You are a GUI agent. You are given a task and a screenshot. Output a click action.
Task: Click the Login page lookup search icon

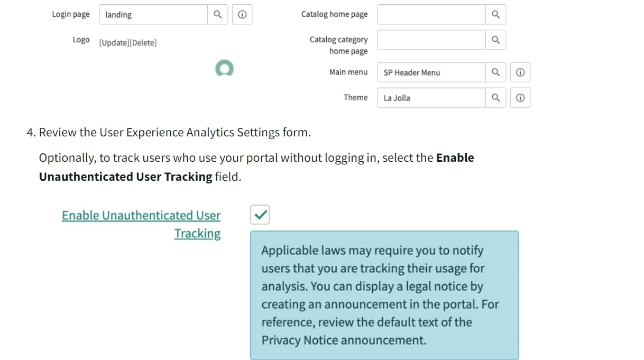click(x=217, y=15)
